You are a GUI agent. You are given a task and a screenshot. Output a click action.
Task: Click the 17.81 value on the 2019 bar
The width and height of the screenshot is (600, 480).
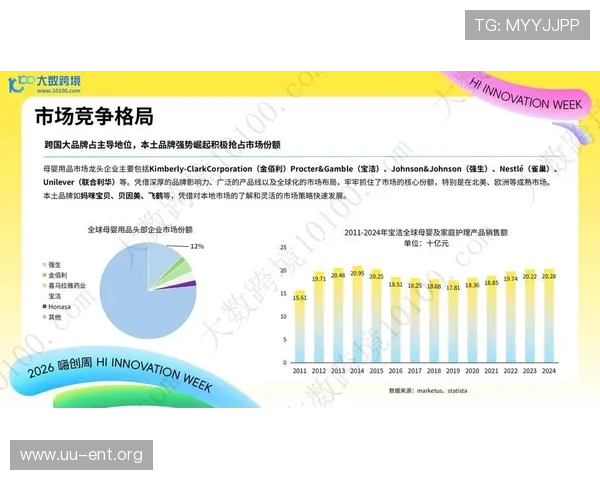click(x=453, y=287)
